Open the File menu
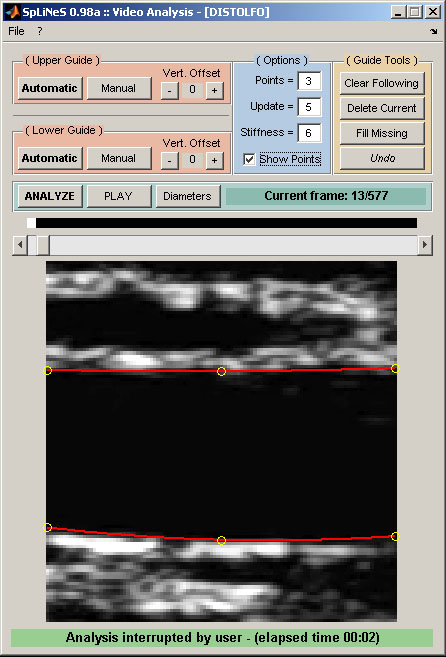The width and height of the screenshot is (446, 657). pyautogui.click(x=16, y=31)
